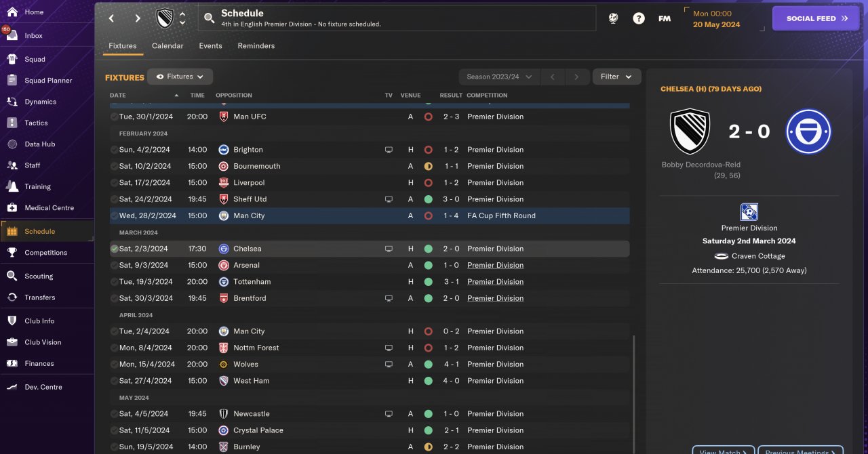This screenshot has height=454, width=868.
Task: Open the Medical Centre section
Action: click(x=49, y=208)
